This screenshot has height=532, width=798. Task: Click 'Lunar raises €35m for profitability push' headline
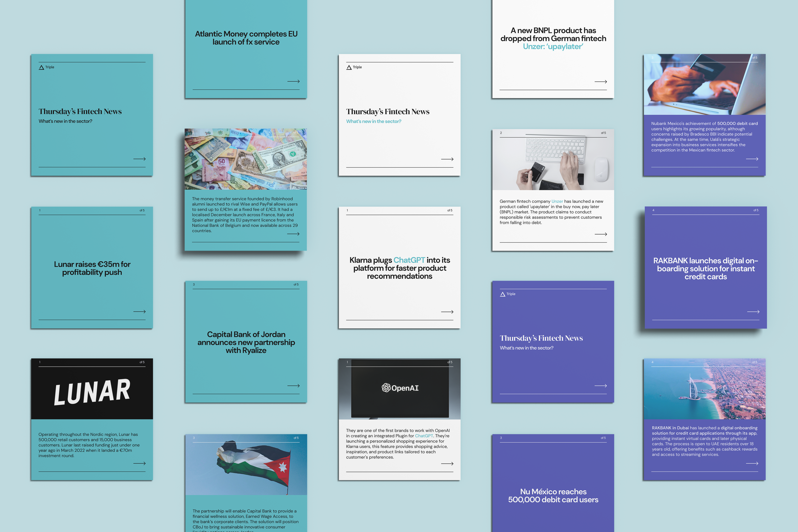pyautogui.click(x=92, y=268)
